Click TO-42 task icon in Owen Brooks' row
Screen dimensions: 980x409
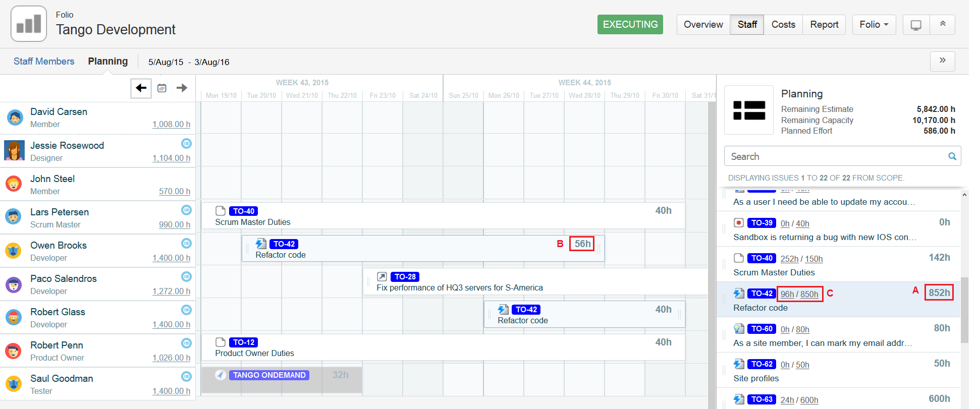tap(261, 244)
